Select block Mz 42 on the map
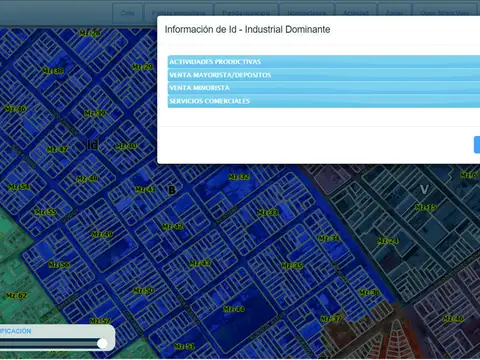The width and height of the screenshot is (480, 360). coord(172,227)
